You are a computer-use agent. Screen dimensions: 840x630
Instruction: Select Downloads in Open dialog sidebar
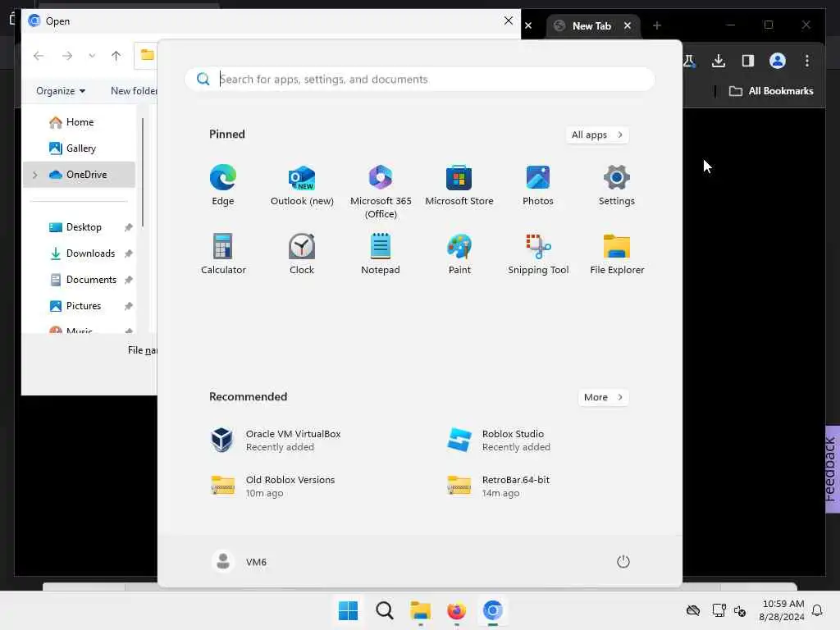[80, 253]
